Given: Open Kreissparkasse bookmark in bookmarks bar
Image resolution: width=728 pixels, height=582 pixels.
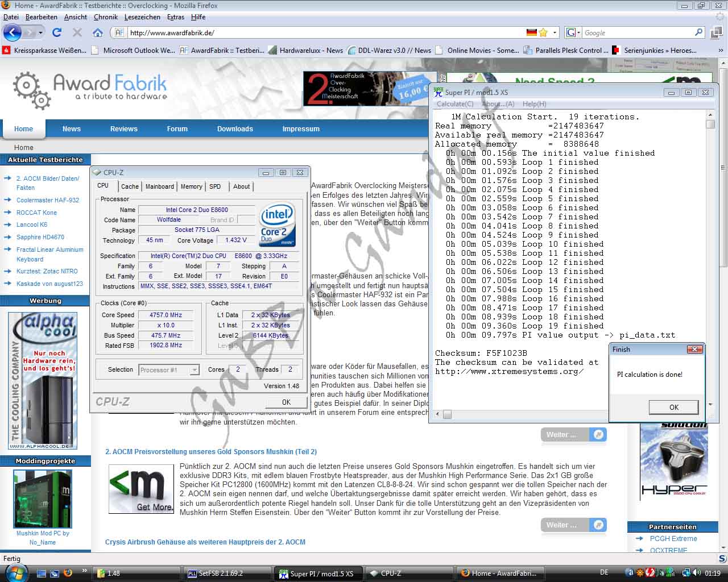Looking at the screenshot, I should [x=45, y=50].
